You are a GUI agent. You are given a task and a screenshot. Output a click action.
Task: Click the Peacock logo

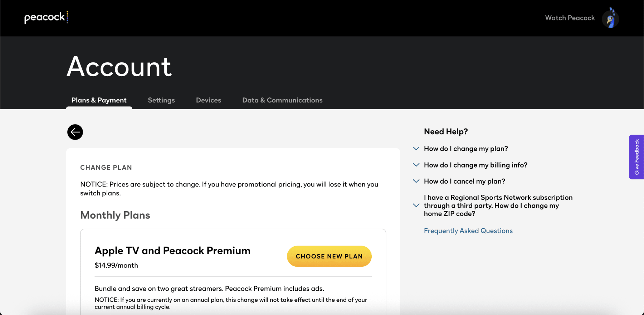pos(46,18)
